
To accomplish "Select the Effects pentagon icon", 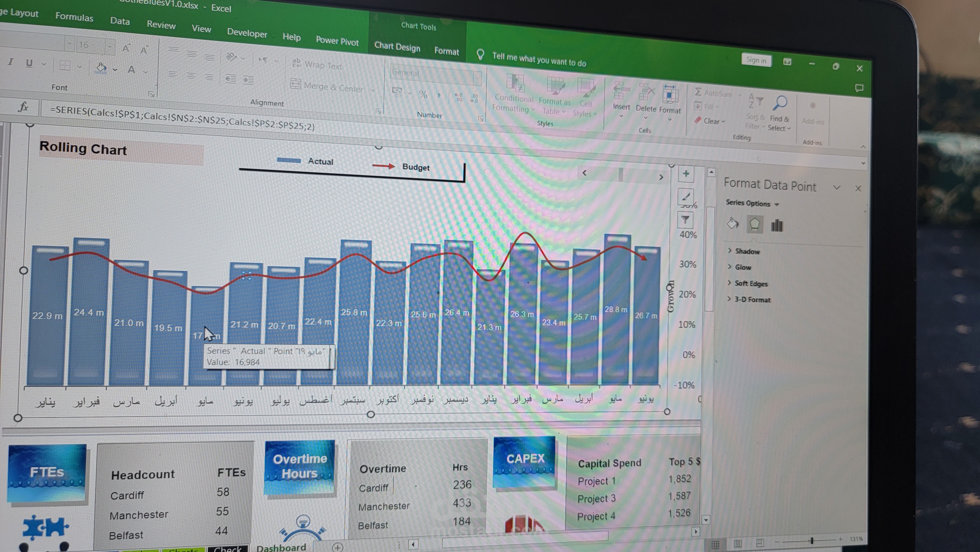I will 754,224.
